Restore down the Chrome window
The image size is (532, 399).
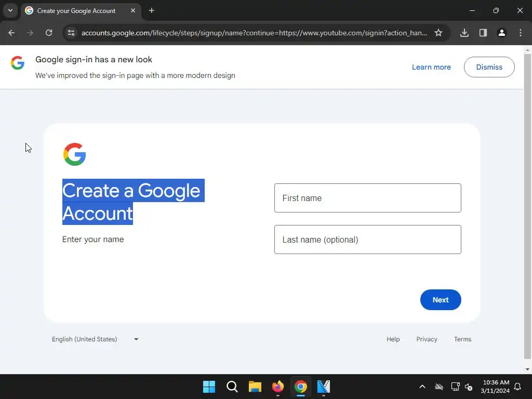point(496,10)
